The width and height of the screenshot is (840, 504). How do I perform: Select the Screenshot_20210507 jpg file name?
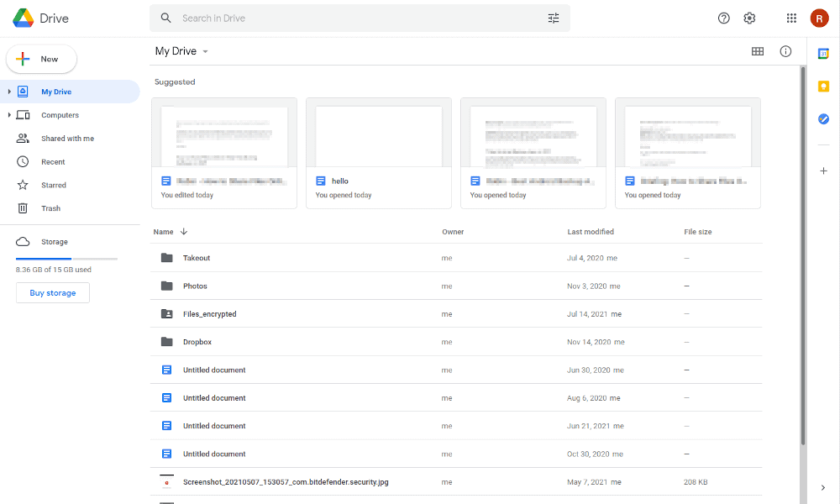tap(286, 481)
